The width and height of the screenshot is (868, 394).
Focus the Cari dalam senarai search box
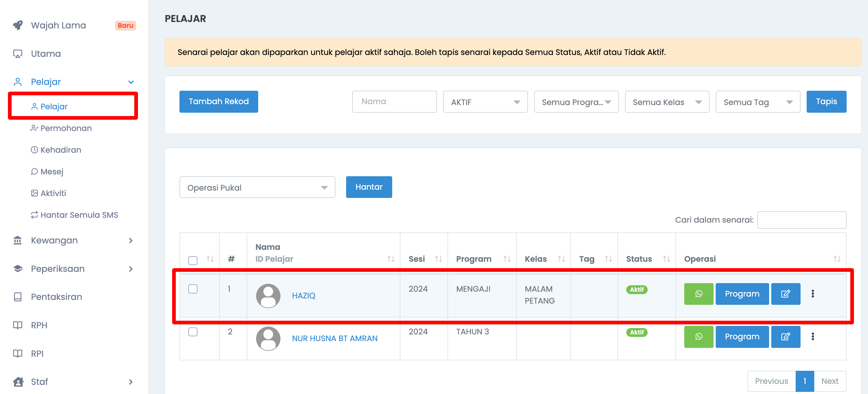point(802,220)
